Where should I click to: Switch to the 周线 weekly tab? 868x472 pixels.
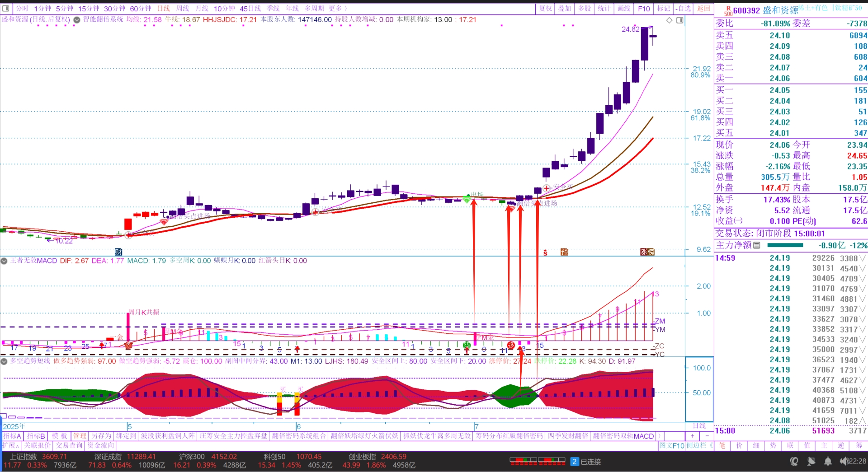pos(183,9)
